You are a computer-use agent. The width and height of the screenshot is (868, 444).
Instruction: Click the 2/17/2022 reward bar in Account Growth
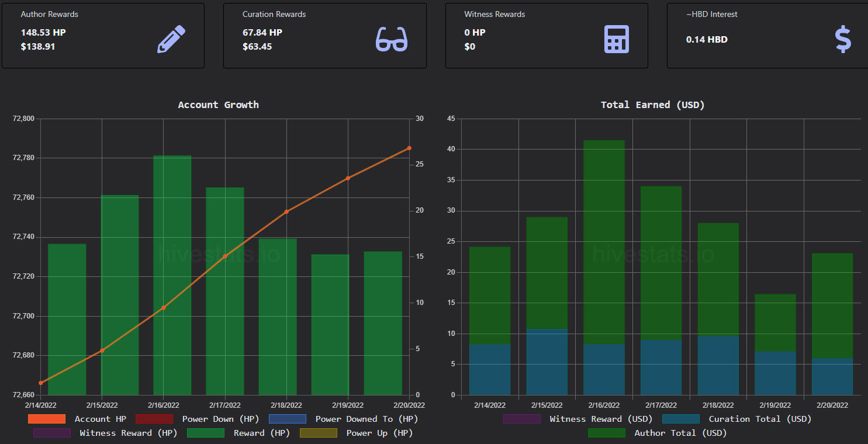pos(225,292)
